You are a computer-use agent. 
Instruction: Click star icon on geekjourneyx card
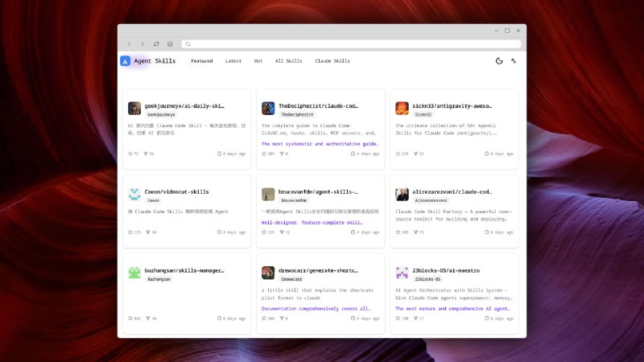(130, 154)
